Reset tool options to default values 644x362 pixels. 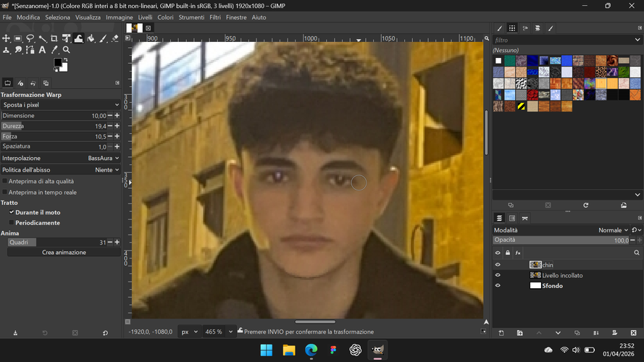click(x=105, y=333)
